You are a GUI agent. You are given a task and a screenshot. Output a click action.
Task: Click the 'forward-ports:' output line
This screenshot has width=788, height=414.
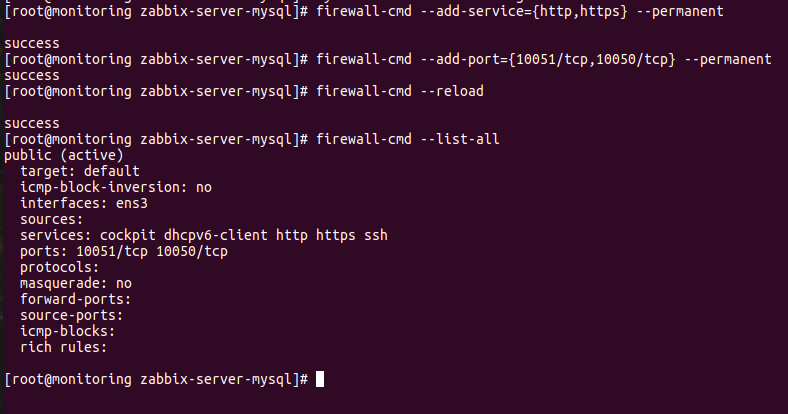pyautogui.click(x=76, y=299)
